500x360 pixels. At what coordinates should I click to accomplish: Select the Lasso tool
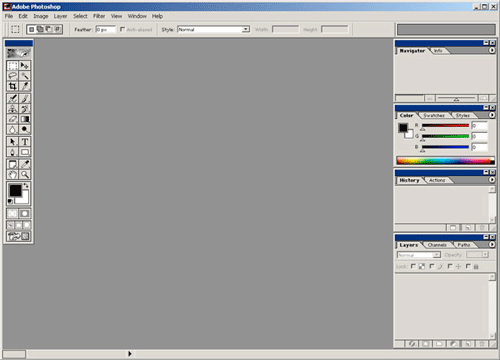12,76
